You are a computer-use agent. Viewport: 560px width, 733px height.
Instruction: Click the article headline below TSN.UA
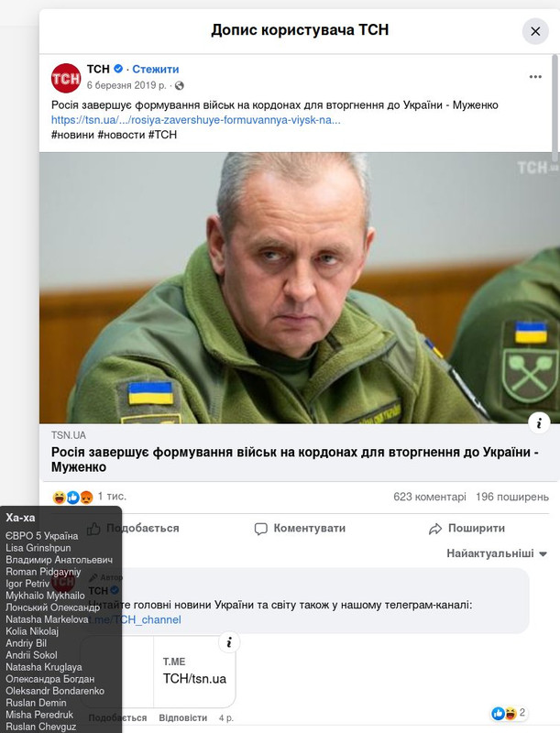point(295,460)
